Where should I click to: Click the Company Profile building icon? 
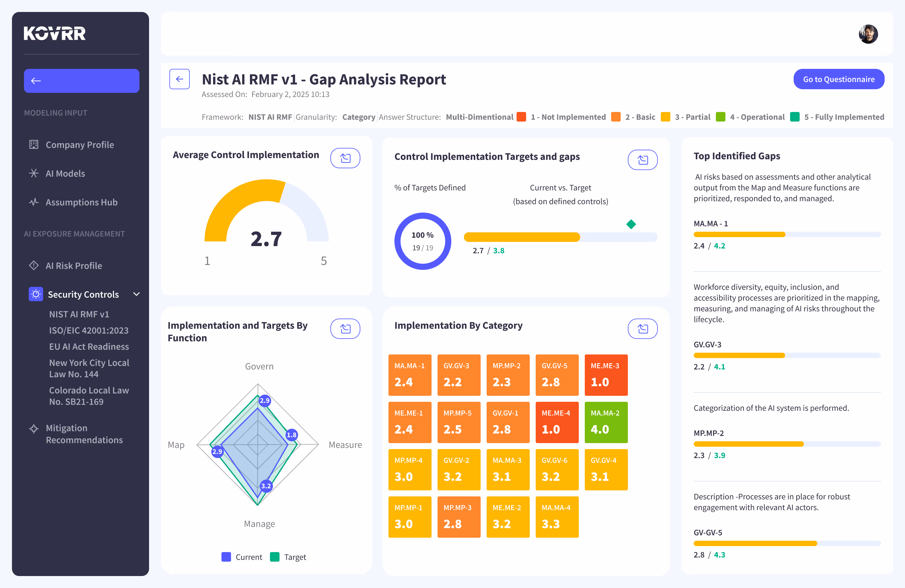pyautogui.click(x=34, y=145)
